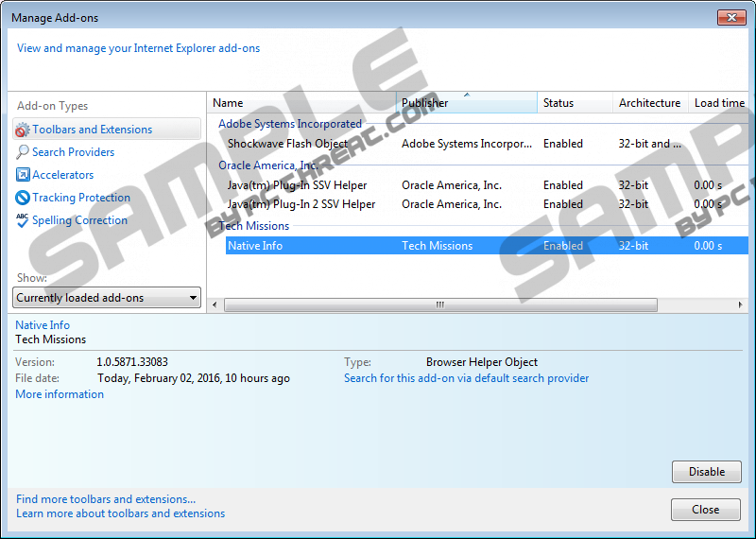Image resolution: width=756 pixels, height=539 pixels.
Task: Sort add-ons by Name column header
Action: coord(301,103)
